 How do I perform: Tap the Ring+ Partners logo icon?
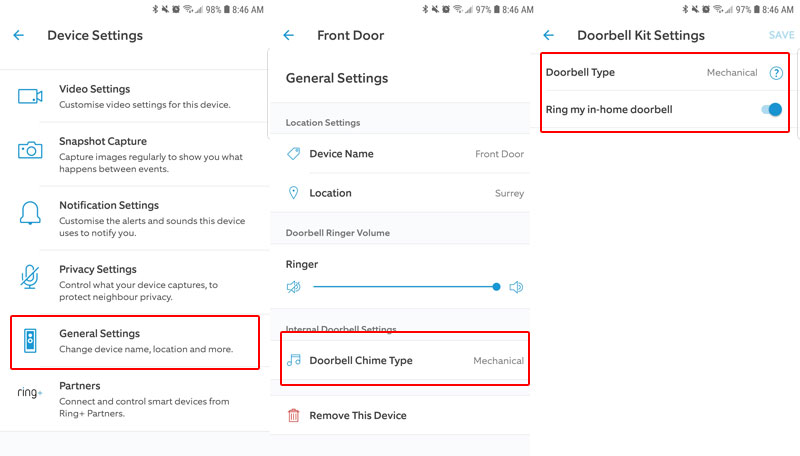[x=30, y=393]
